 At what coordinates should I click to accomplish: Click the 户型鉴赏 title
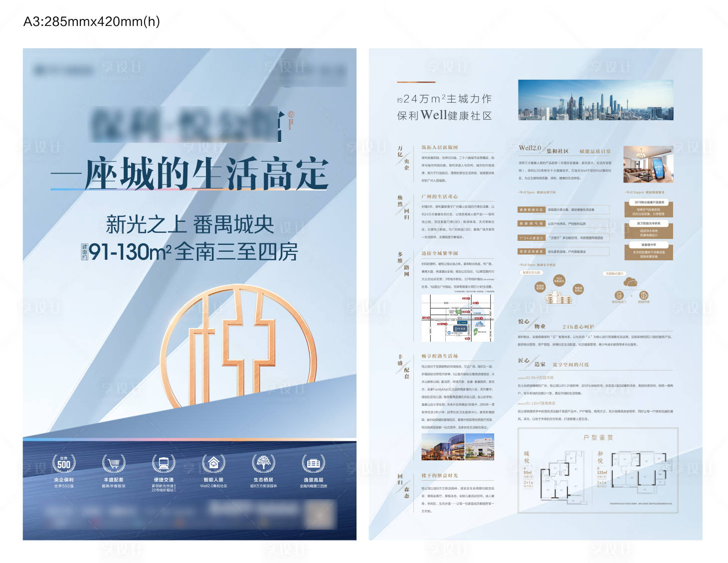(x=598, y=437)
